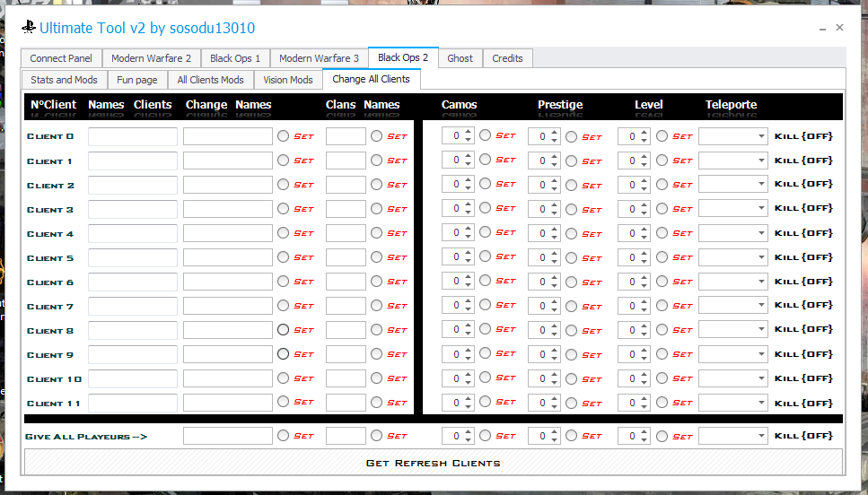
Task: Expand Teleporte dropdown for Client 5
Action: pyautogui.click(x=733, y=257)
